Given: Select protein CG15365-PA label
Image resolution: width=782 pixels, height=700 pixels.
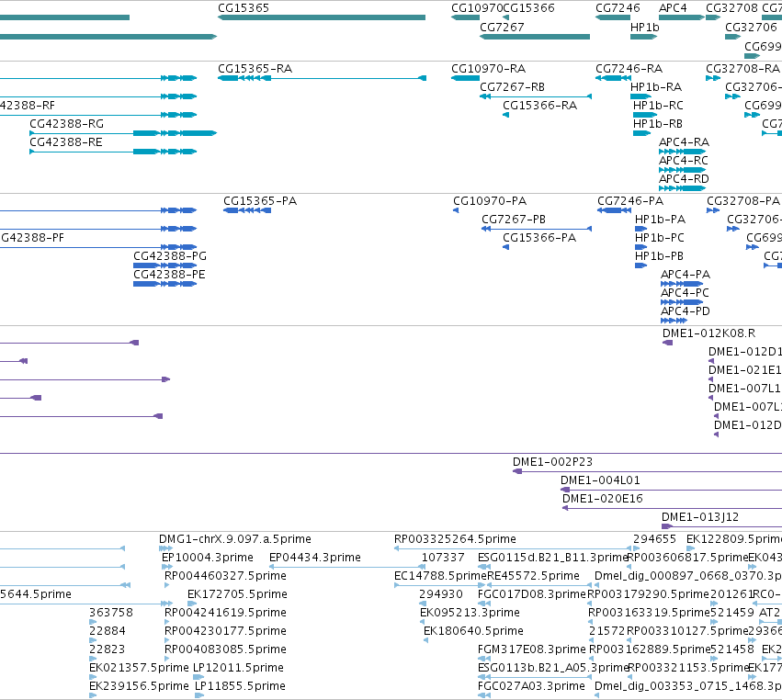Looking at the screenshot, I should (x=260, y=201).
